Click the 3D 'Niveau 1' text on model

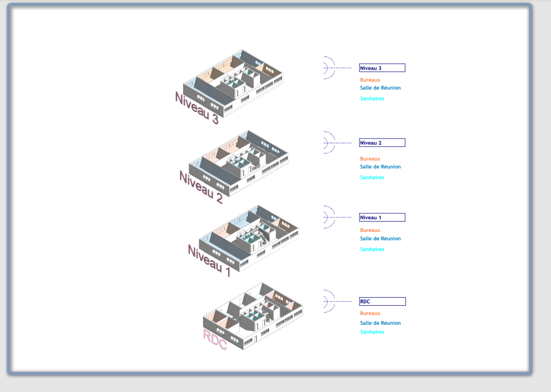click(210, 260)
